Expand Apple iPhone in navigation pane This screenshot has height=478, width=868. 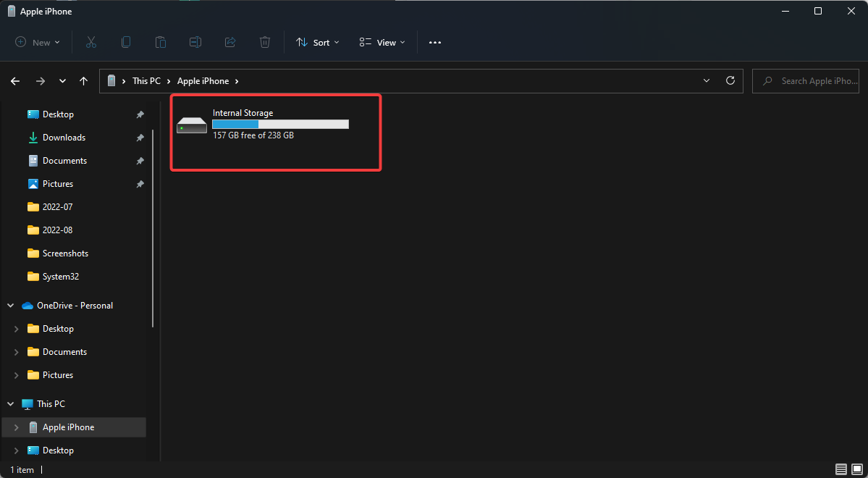tap(16, 427)
